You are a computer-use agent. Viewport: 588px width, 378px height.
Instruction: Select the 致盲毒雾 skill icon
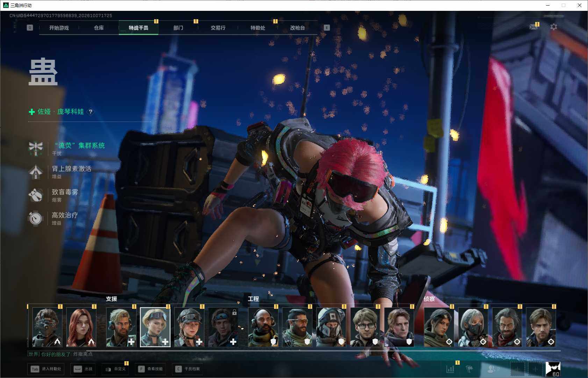pyautogui.click(x=36, y=195)
